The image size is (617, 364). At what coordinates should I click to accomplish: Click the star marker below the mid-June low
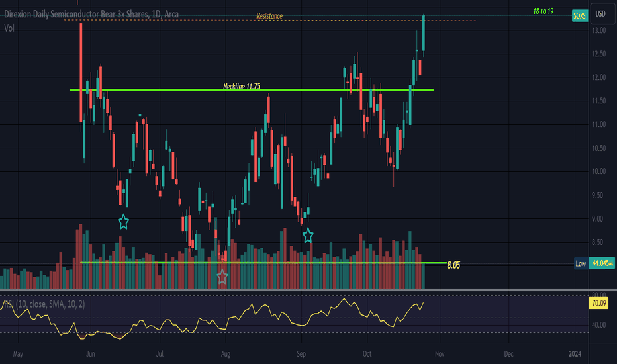(124, 222)
